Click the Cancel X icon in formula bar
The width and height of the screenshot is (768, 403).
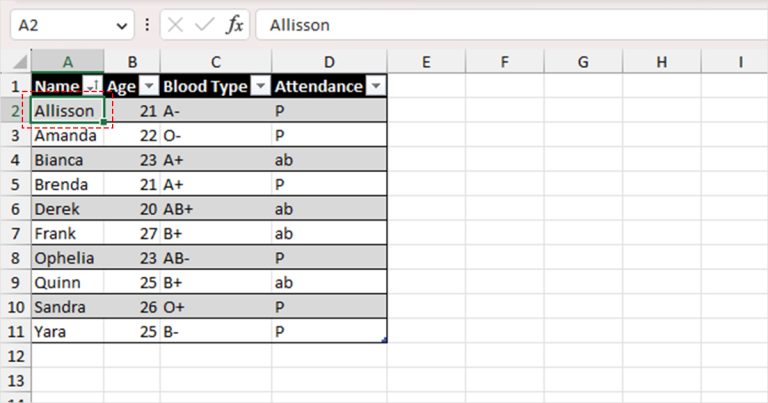[175, 24]
